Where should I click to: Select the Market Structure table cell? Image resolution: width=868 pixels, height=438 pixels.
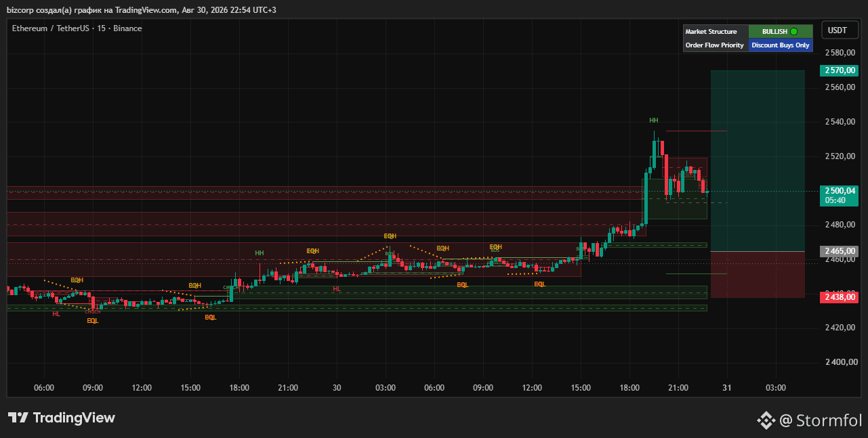pyautogui.click(x=716, y=31)
